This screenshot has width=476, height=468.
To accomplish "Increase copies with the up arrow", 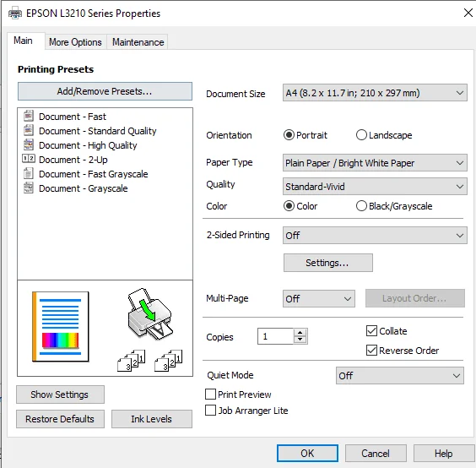I will click(x=300, y=332).
